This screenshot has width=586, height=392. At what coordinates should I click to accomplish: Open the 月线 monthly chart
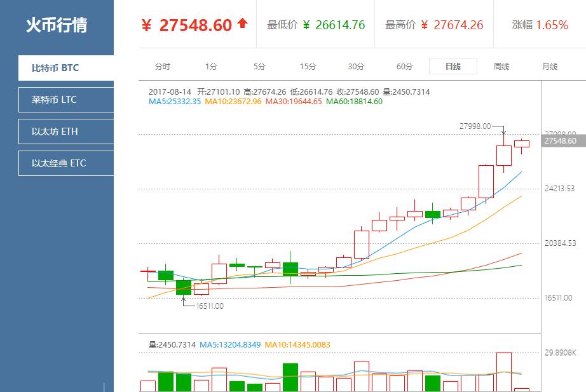click(550, 67)
